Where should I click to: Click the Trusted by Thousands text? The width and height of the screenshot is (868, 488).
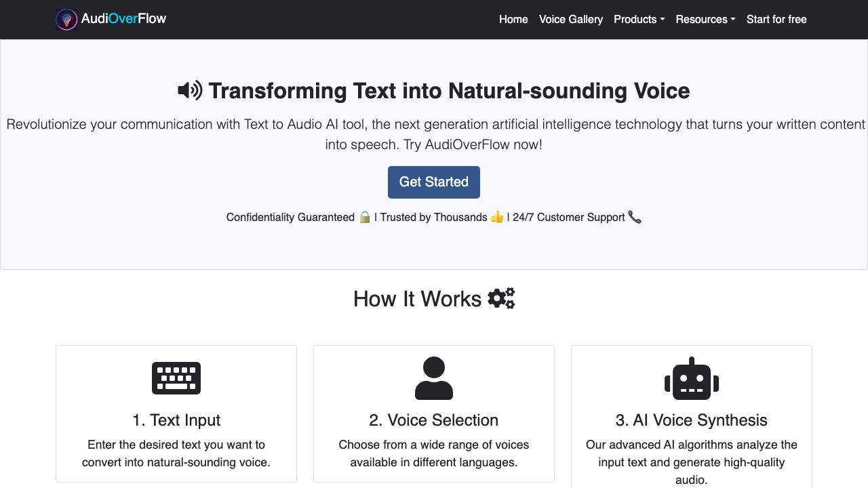[433, 218]
